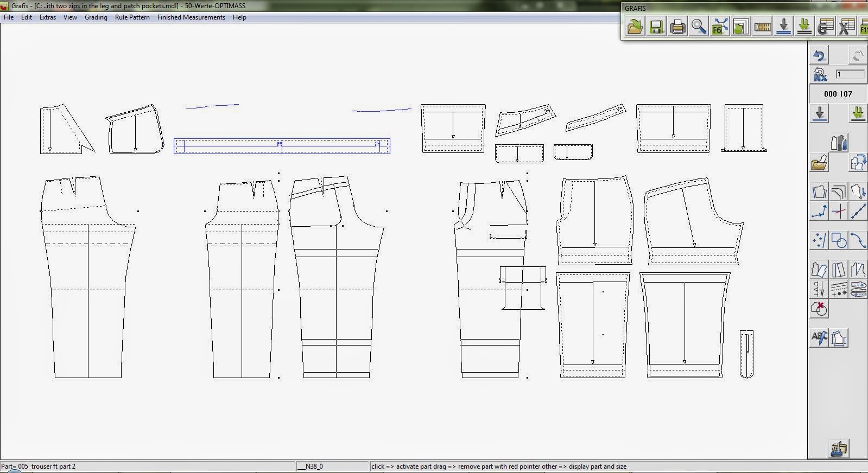Screen dimensions: 868x473
Task: Select the top-left pocket facing piece
Action: pyautogui.click(x=66, y=129)
